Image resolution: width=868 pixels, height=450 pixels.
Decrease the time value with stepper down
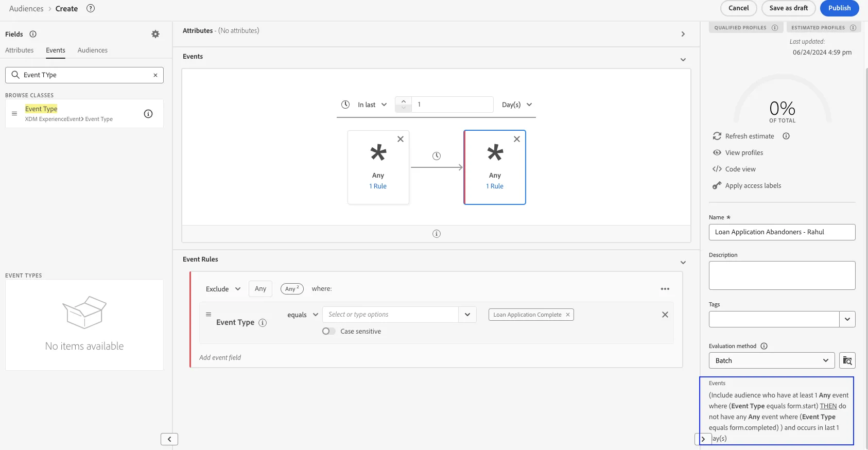pyautogui.click(x=404, y=108)
